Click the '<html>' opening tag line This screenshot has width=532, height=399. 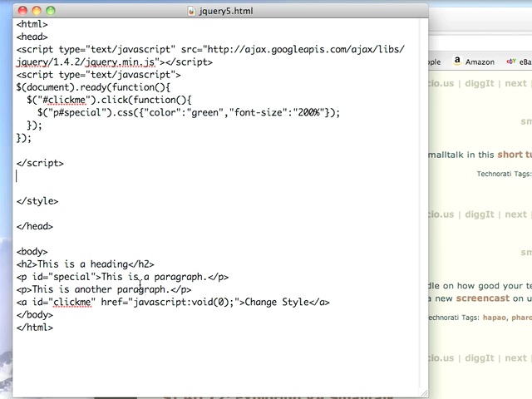coord(32,24)
